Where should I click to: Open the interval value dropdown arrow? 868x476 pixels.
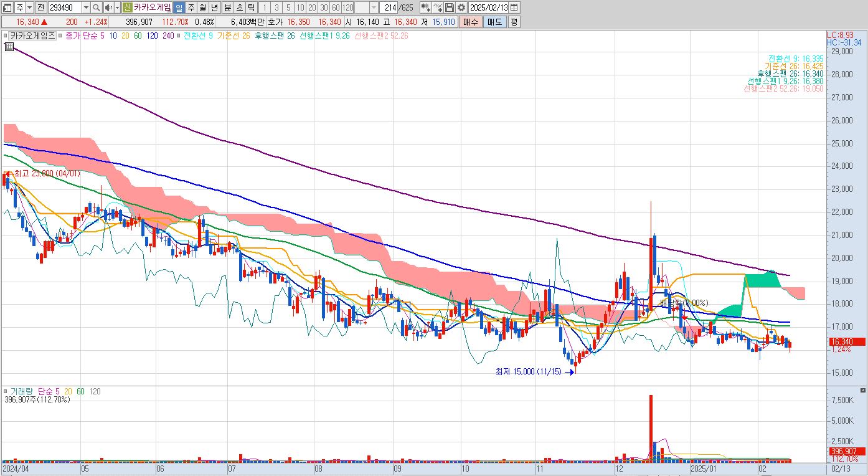point(374,7)
